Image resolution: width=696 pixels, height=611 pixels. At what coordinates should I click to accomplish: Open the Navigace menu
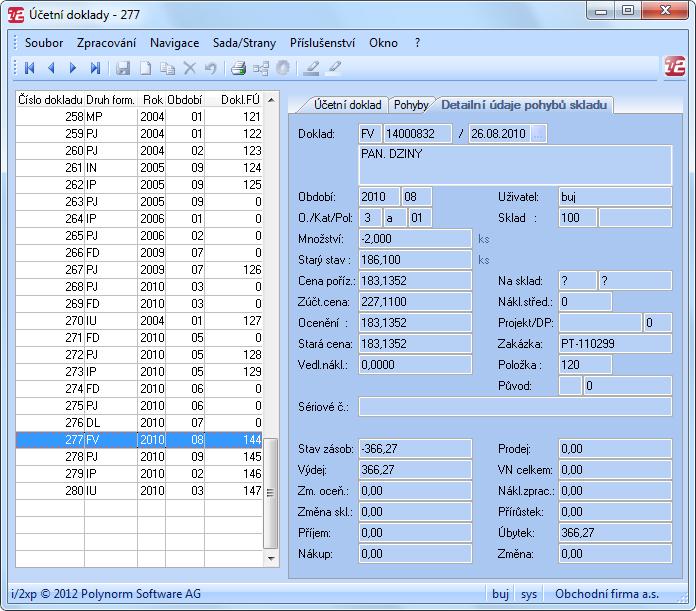coord(174,43)
